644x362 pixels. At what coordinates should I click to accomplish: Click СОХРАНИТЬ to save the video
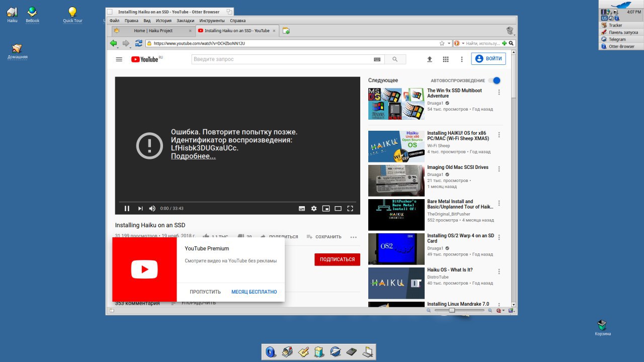(324, 237)
